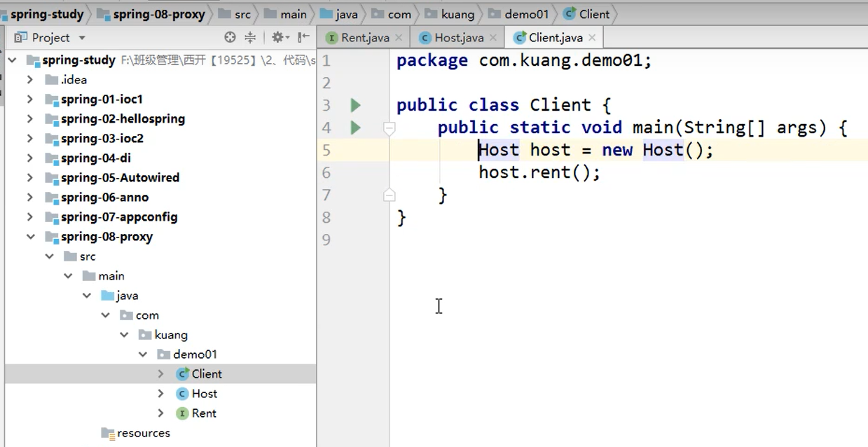Hide the Project tool window
This screenshot has height=447, width=868.
click(303, 37)
